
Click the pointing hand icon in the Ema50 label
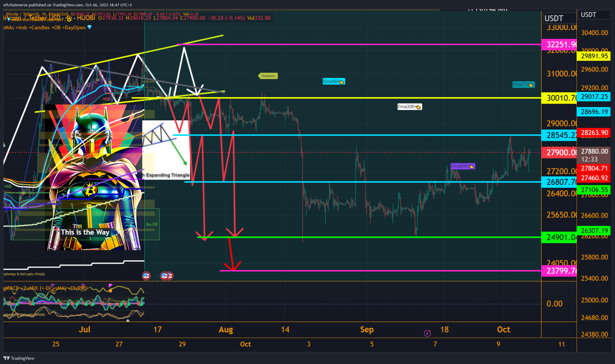(341, 82)
